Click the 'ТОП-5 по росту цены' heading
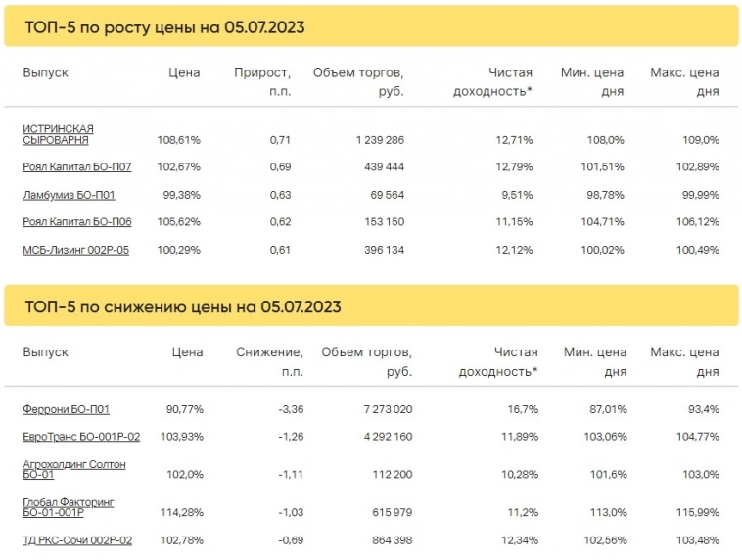 (165, 27)
